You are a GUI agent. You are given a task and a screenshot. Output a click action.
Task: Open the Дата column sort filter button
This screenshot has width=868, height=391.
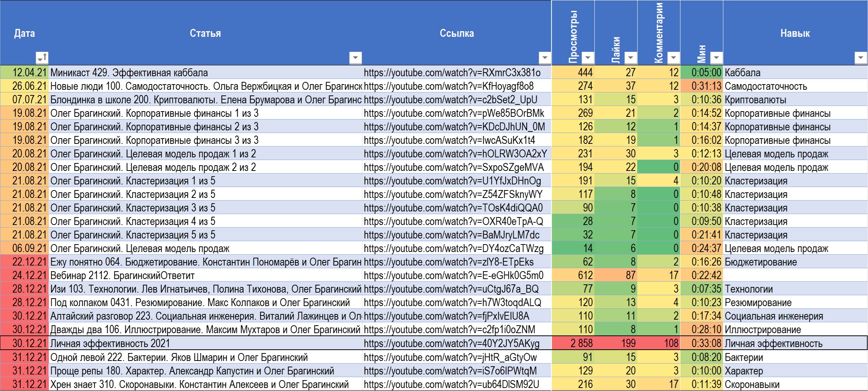coord(42,58)
